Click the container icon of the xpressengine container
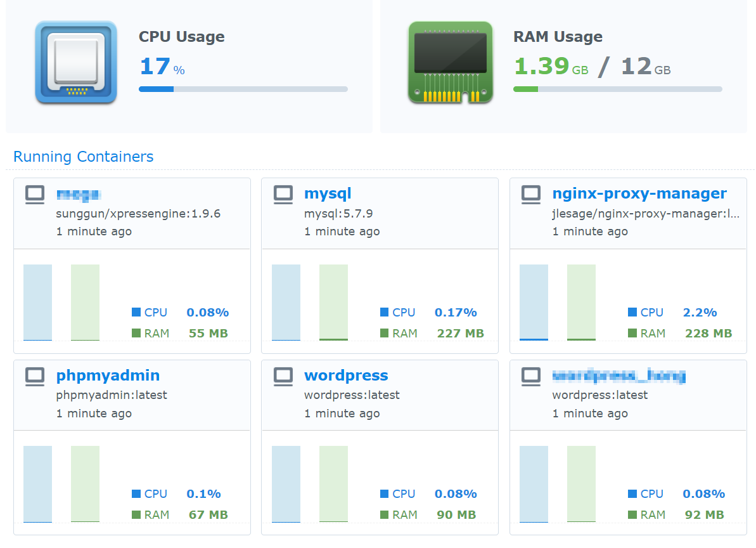The width and height of the screenshot is (756, 548). pos(35,195)
